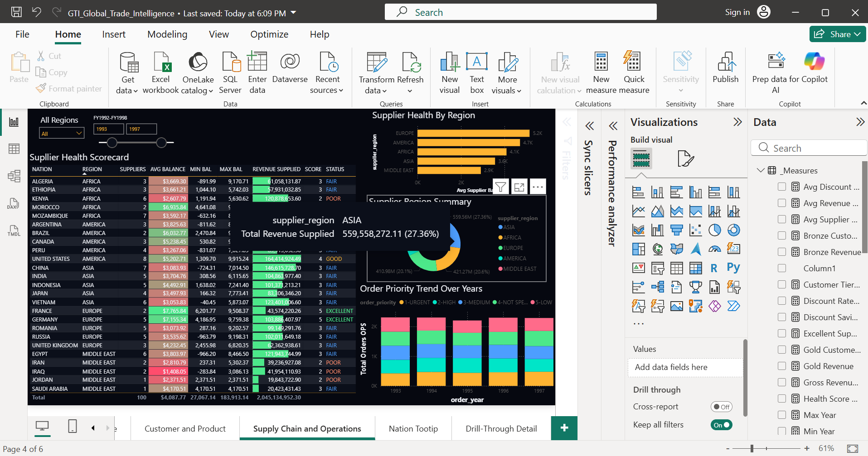The width and height of the screenshot is (868, 456).
Task: Open Focus mode on the donut visual
Action: click(519, 187)
